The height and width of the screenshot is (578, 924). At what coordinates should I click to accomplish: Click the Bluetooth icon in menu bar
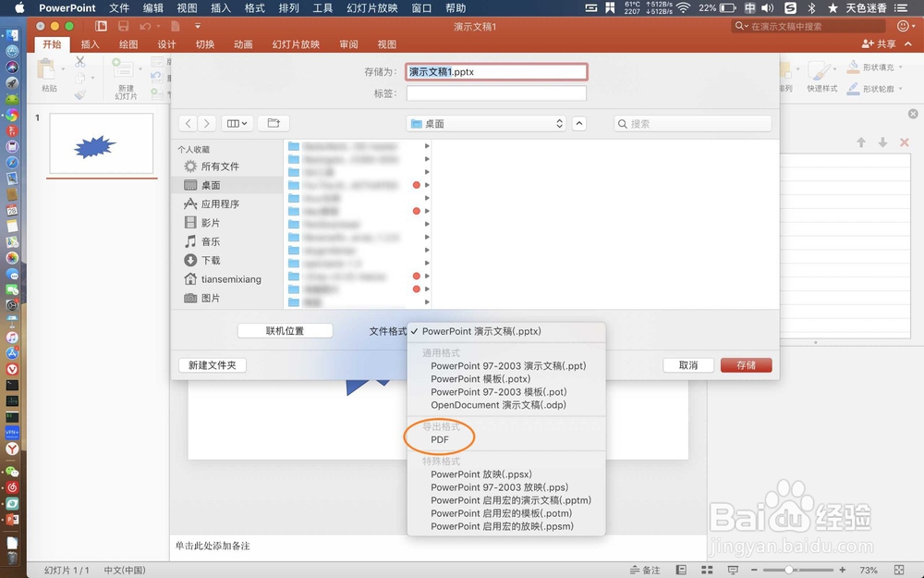[811, 8]
